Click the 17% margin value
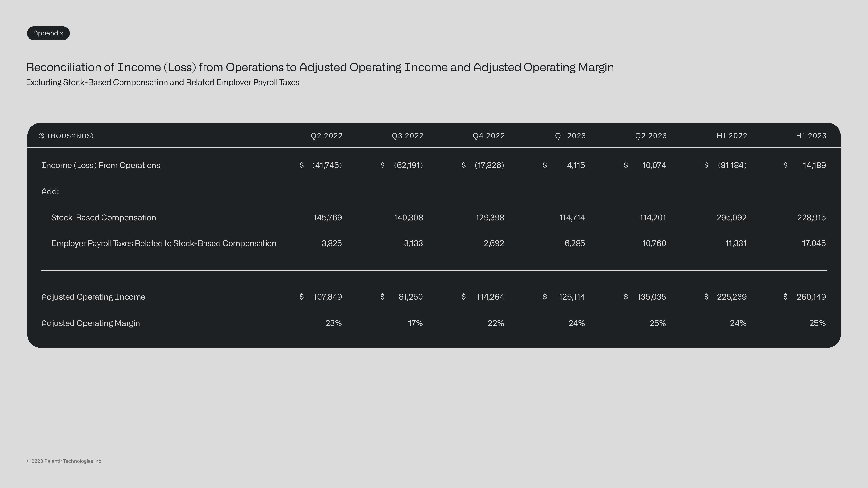The image size is (868, 488). (415, 323)
